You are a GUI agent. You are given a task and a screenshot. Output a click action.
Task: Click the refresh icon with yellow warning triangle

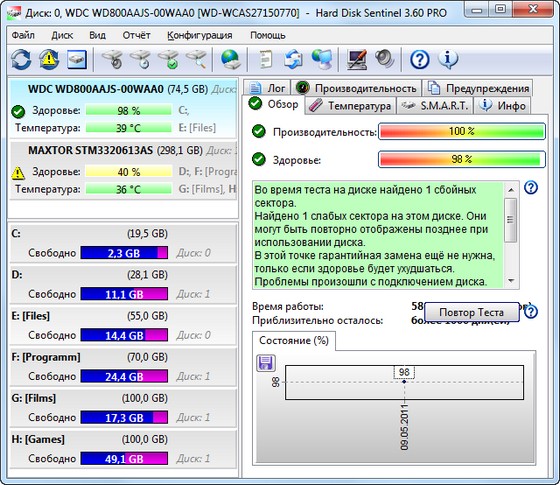[49, 59]
